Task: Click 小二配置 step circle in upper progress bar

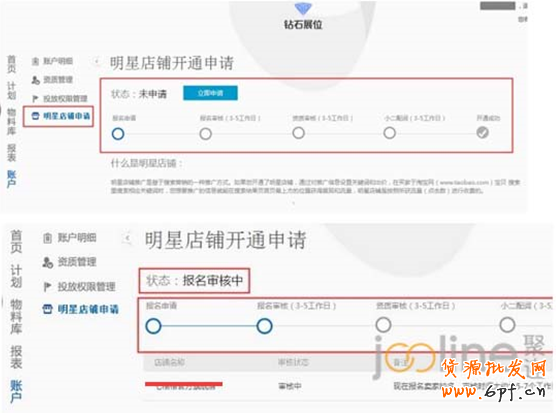Action: point(390,133)
